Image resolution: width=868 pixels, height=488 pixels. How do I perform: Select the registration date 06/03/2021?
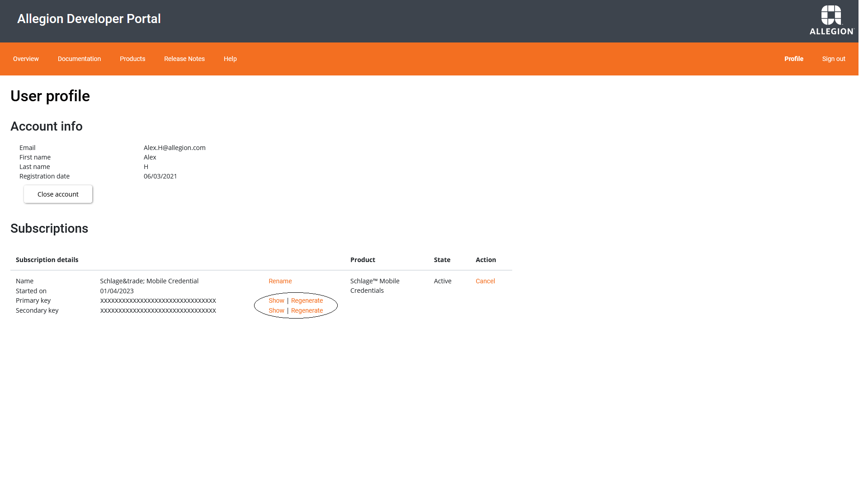click(160, 176)
